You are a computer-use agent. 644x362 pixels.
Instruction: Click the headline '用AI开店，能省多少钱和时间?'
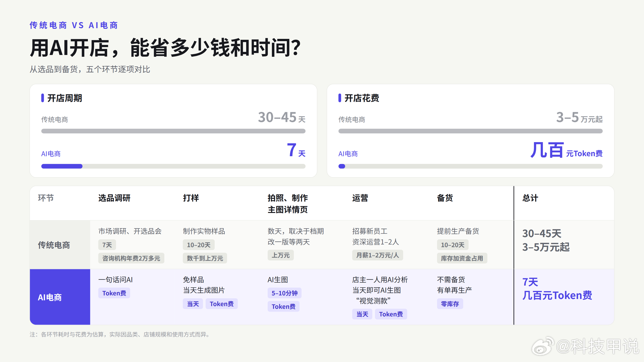coord(165,47)
